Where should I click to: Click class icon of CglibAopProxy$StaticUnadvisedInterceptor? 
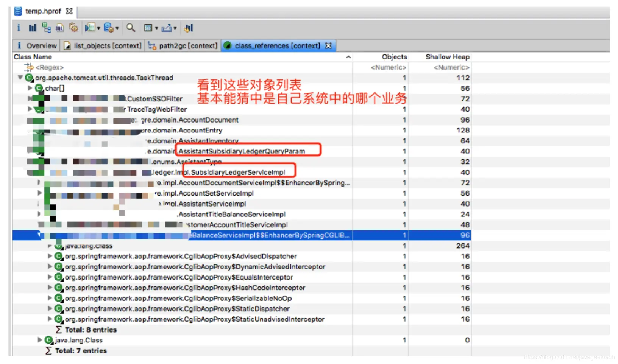58,319
